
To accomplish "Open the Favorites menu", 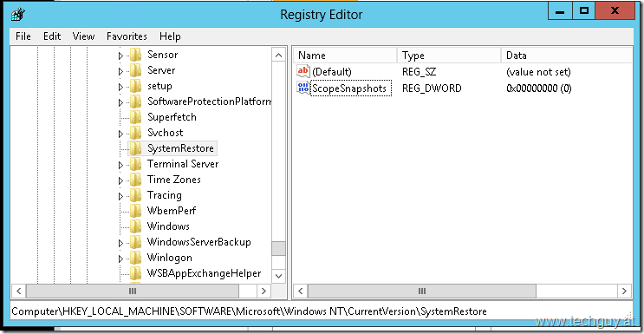I will (127, 36).
